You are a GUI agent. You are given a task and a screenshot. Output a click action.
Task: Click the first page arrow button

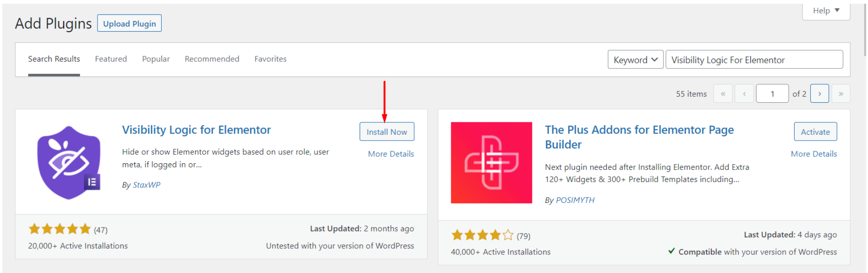pyautogui.click(x=723, y=93)
